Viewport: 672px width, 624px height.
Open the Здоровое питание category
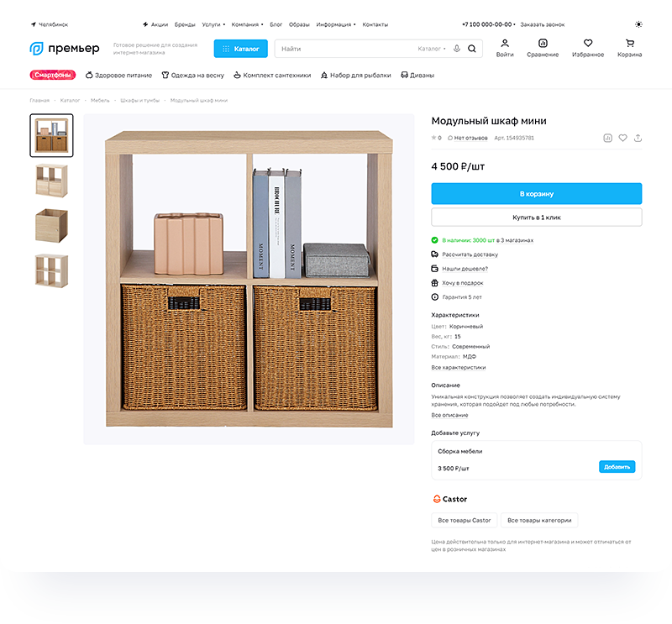tap(118, 75)
